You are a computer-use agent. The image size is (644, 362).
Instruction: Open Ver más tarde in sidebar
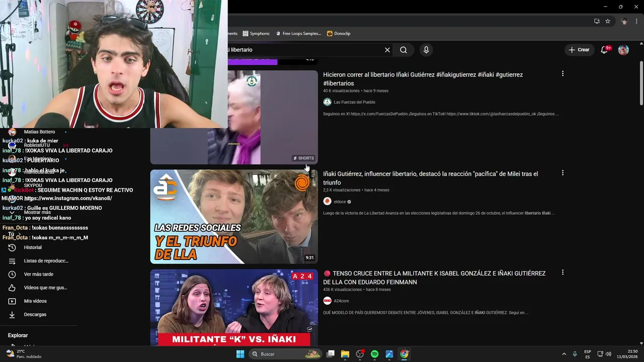click(x=38, y=274)
